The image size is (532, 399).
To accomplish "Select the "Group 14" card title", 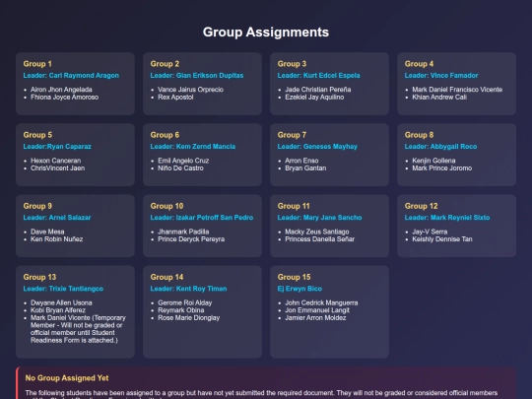I will coord(166,277).
